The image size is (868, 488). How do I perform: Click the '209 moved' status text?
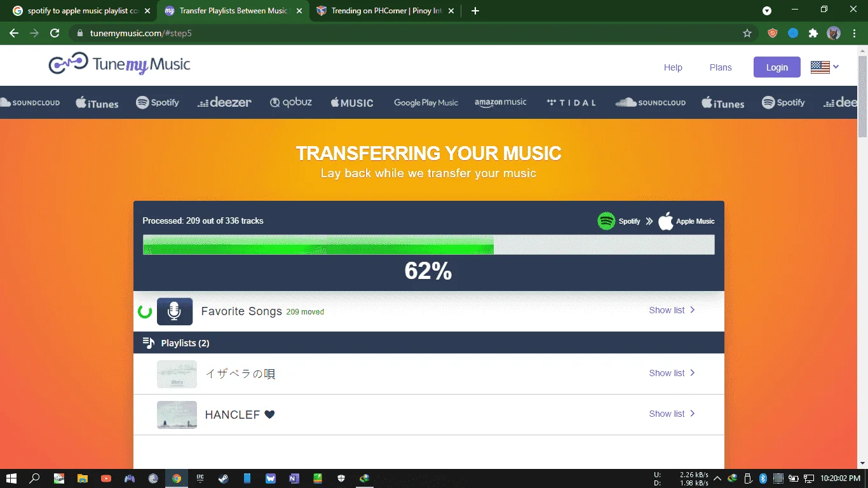click(305, 312)
